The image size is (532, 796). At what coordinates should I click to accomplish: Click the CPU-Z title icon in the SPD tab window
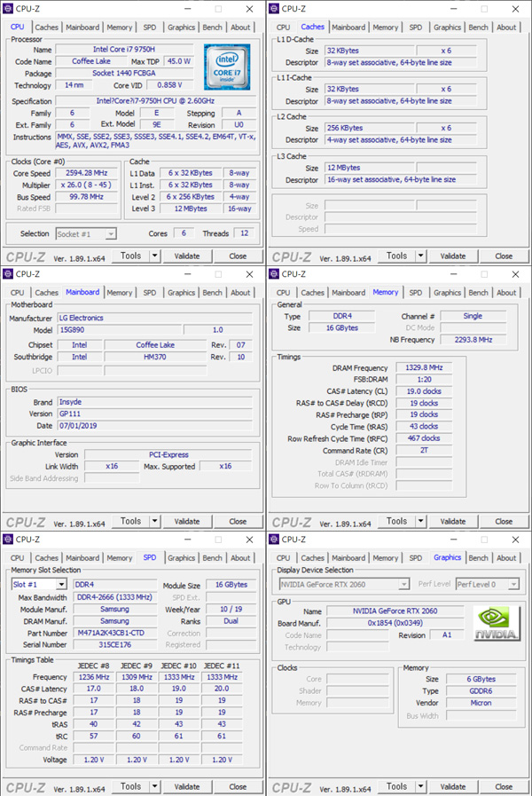[8, 540]
